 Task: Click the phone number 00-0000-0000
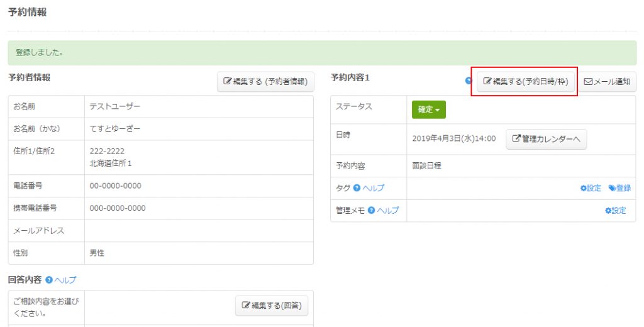[x=115, y=186]
